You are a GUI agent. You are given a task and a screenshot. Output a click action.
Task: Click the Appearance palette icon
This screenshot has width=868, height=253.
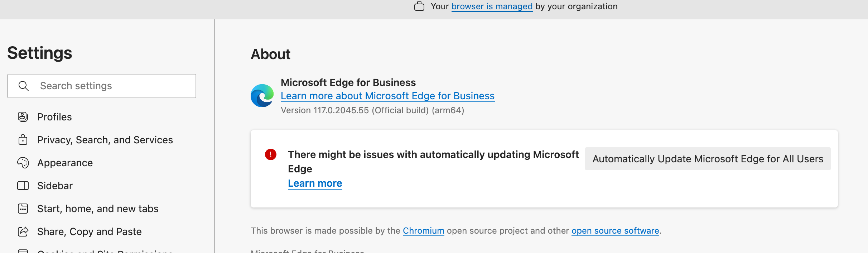pos(23,163)
